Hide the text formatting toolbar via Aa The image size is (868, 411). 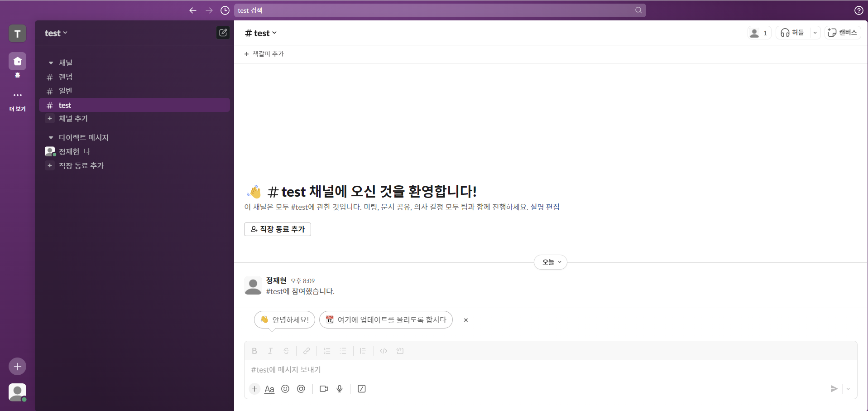pos(269,389)
